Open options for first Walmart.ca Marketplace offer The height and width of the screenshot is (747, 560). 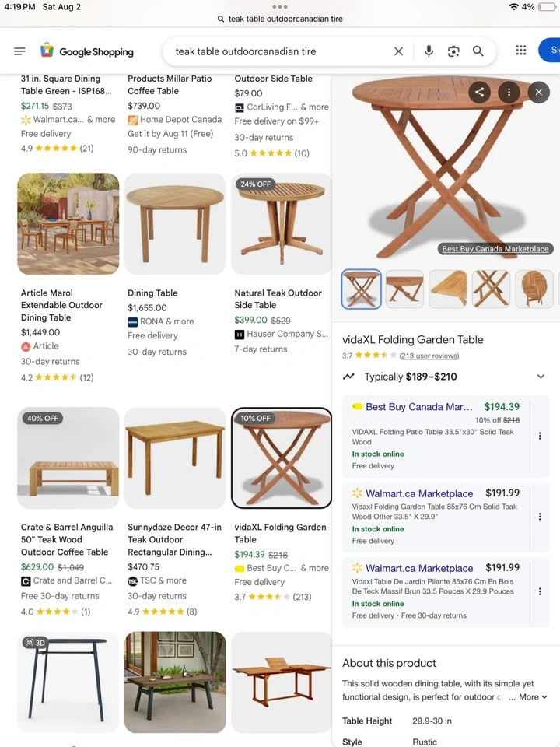[540, 517]
